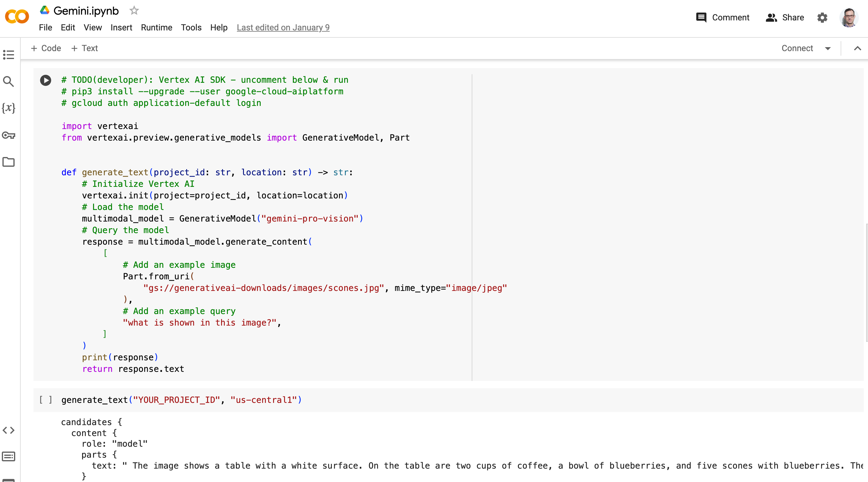This screenshot has width=868, height=482.
Task: Open the find and replace search icon
Action: (9, 81)
